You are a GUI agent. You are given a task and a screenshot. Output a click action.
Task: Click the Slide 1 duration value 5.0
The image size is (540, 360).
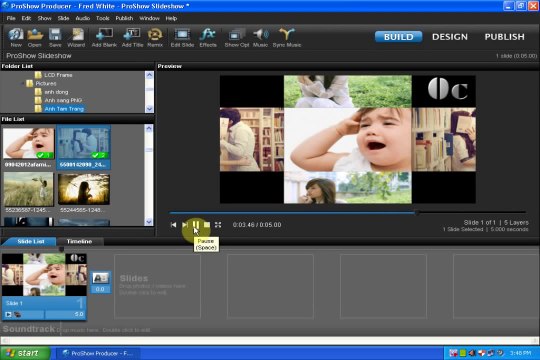point(79,314)
